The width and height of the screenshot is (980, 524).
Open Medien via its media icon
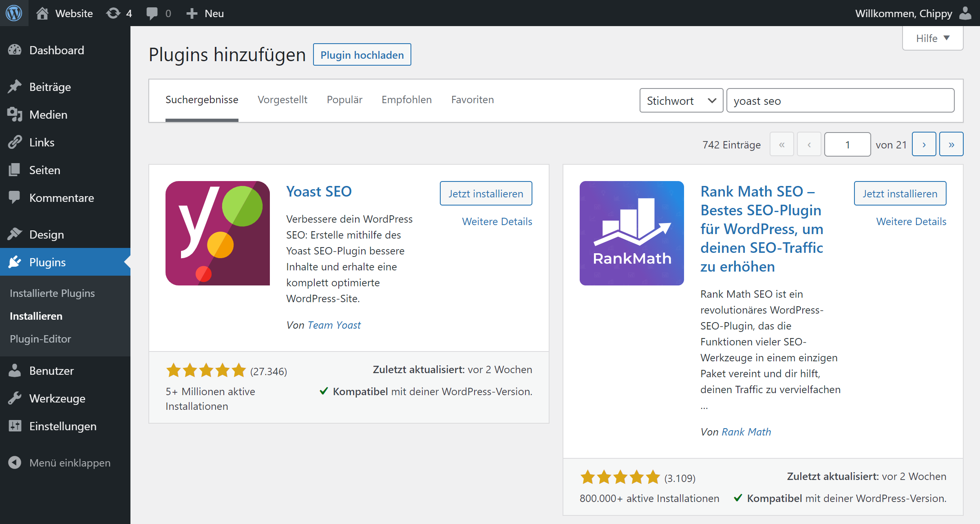[15, 115]
